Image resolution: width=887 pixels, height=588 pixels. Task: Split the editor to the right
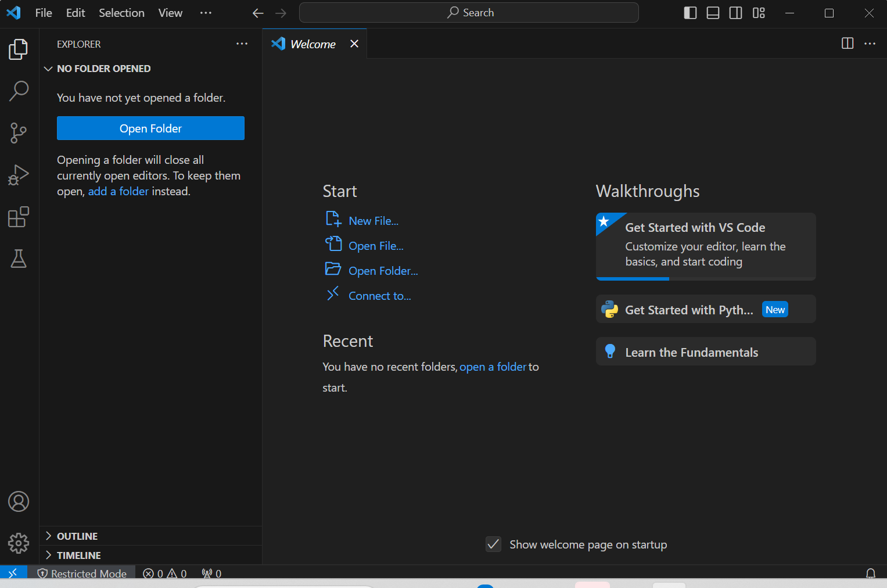click(848, 44)
